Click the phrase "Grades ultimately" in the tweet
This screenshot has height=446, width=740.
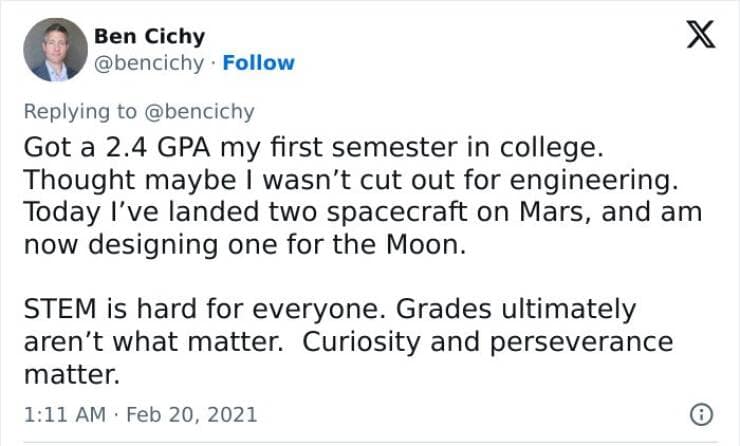click(541, 309)
